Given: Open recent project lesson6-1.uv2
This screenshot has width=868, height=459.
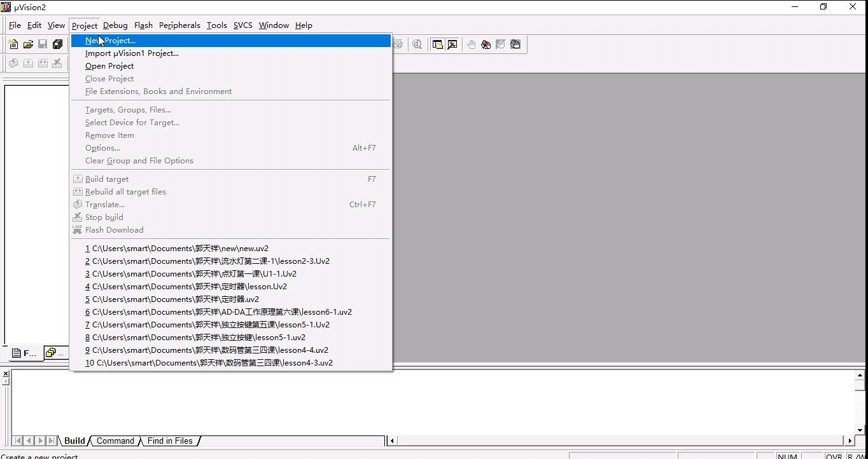Looking at the screenshot, I should [x=230, y=312].
